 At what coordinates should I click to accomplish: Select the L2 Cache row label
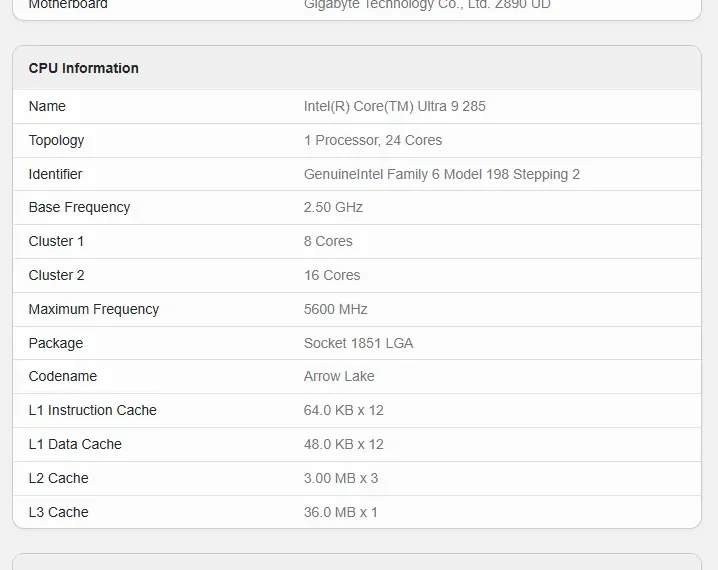tap(58, 478)
